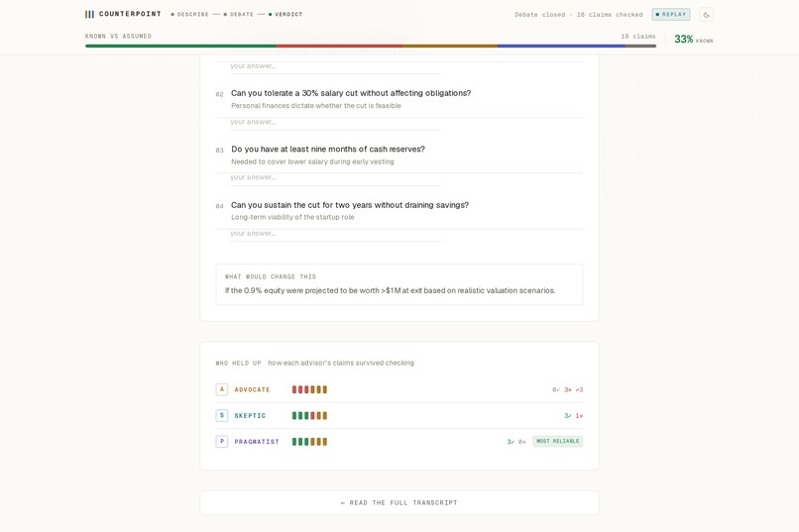Click the green known segment of progress bar
The image size is (799, 532).
click(x=180, y=46)
